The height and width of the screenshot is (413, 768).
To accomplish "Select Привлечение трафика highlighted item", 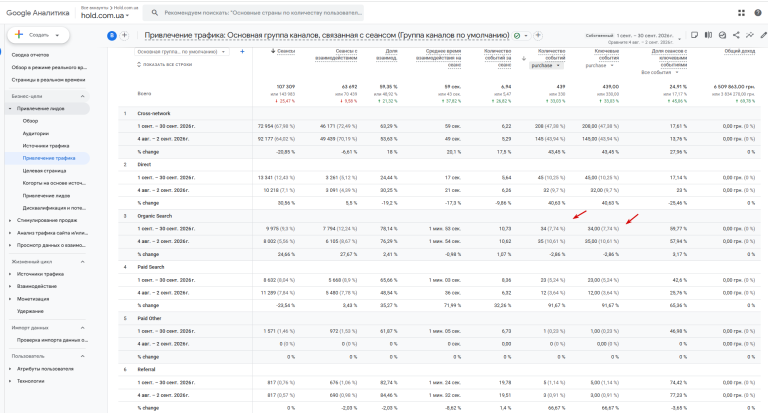I will (x=49, y=158).
